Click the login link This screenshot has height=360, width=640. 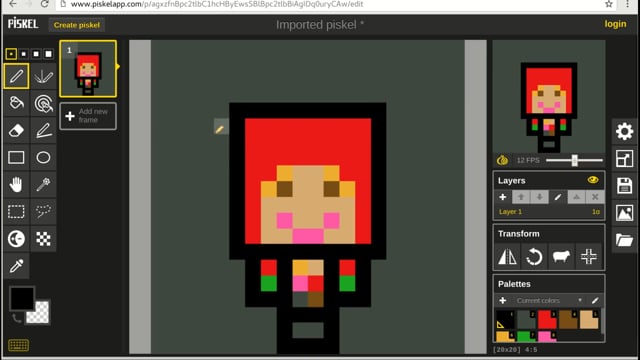(x=615, y=24)
